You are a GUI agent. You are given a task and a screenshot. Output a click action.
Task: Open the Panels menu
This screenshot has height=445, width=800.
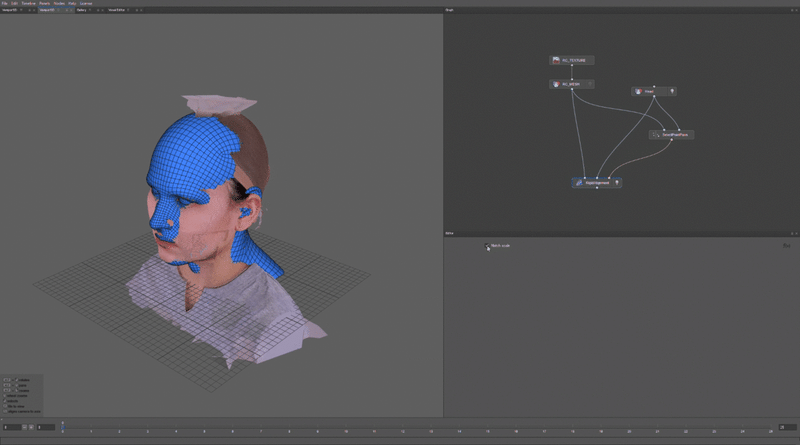[x=44, y=3]
